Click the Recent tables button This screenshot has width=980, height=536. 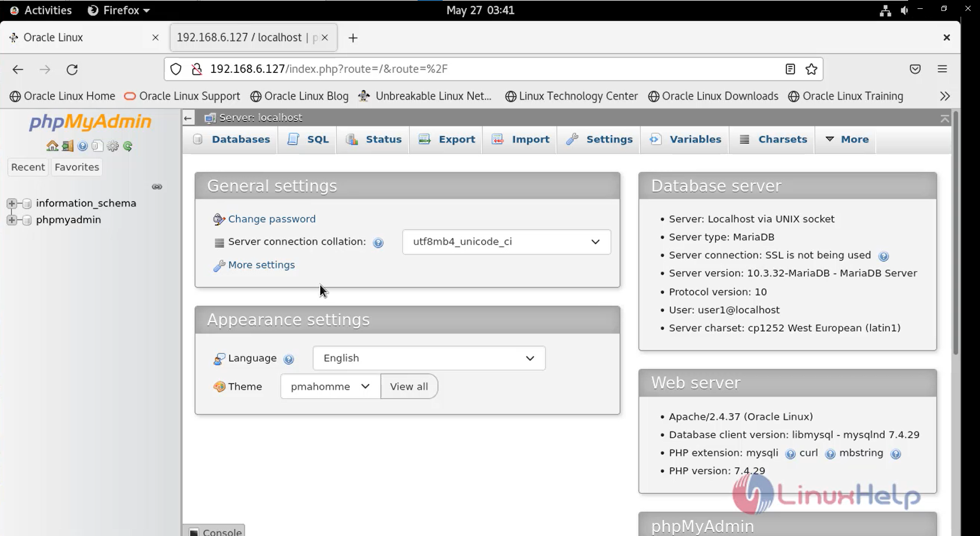pyautogui.click(x=28, y=167)
